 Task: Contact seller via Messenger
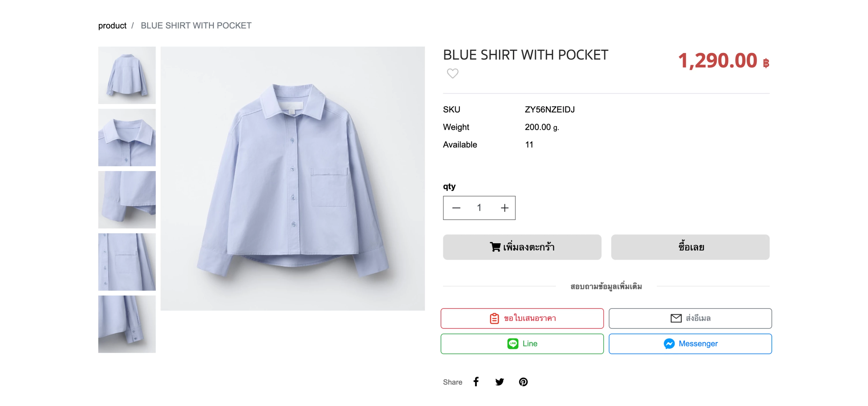(x=690, y=344)
